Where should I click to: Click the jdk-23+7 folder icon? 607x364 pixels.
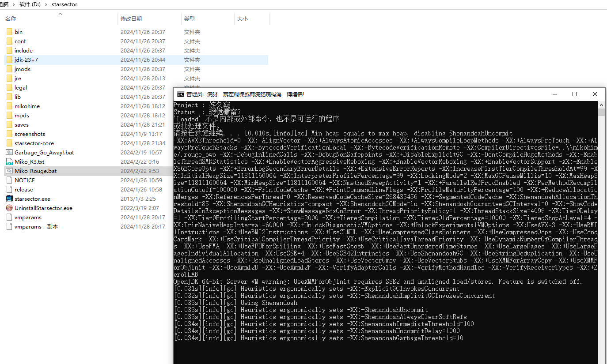click(9, 60)
